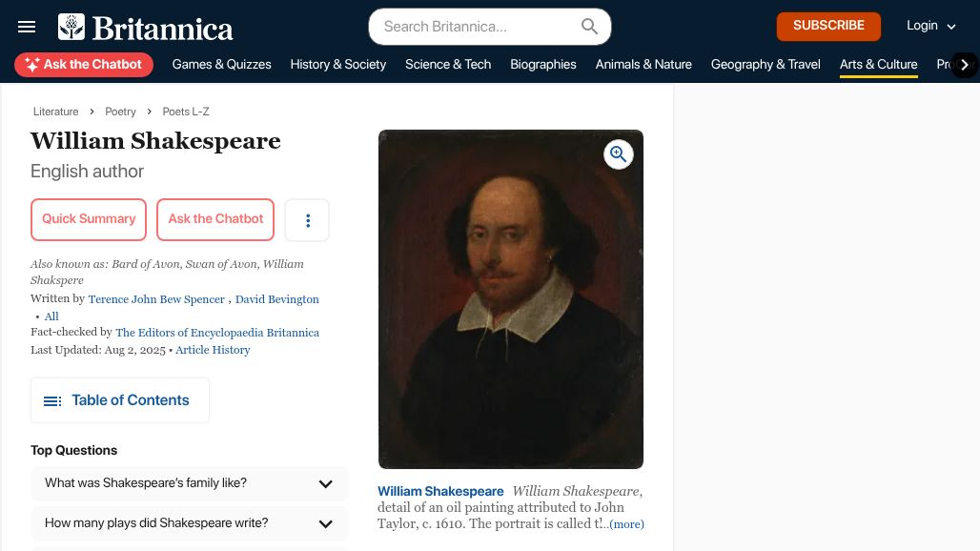This screenshot has width=980, height=551.
Task: Expand "How many plays did Shakespeare write?"
Action: pos(190,523)
